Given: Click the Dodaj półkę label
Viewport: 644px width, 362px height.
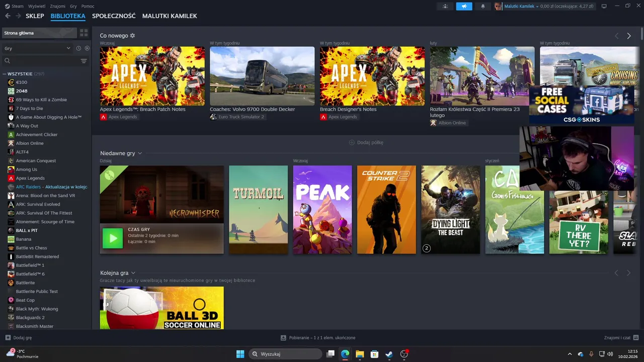Looking at the screenshot, I should [370, 142].
